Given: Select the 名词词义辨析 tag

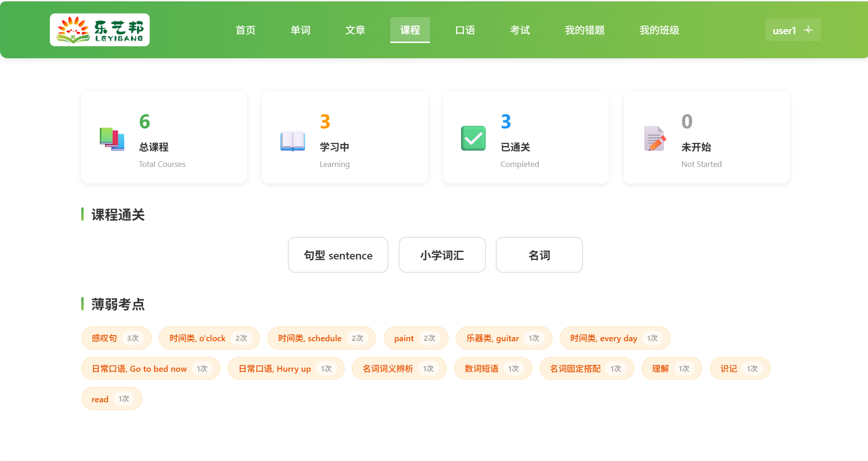Looking at the screenshot, I should pos(399,369).
